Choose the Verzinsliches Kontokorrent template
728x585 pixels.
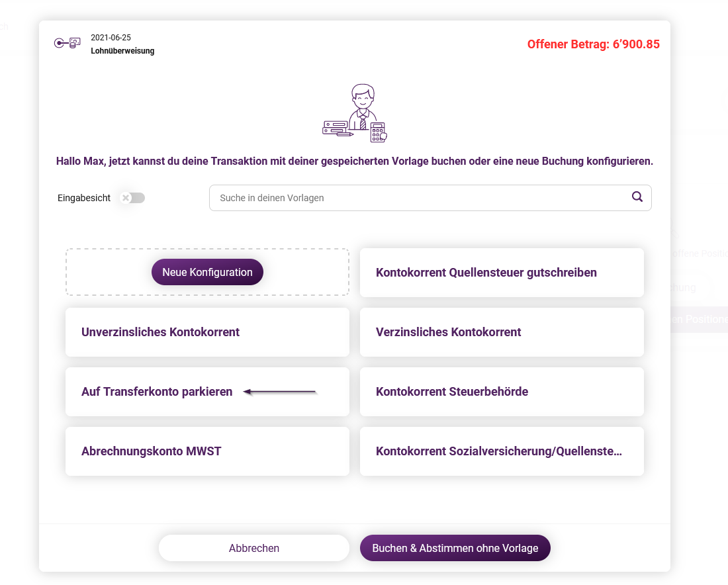tap(502, 332)
